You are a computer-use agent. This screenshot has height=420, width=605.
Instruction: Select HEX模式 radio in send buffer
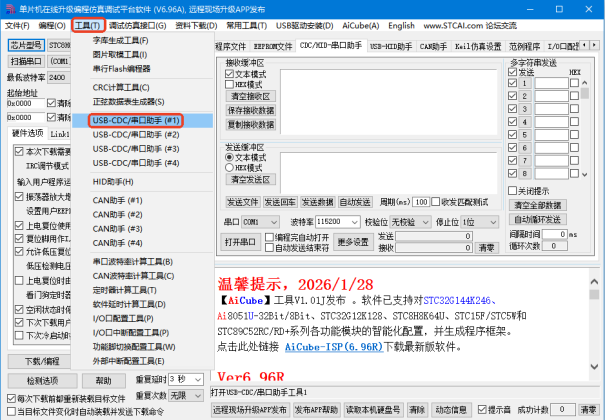230,168
